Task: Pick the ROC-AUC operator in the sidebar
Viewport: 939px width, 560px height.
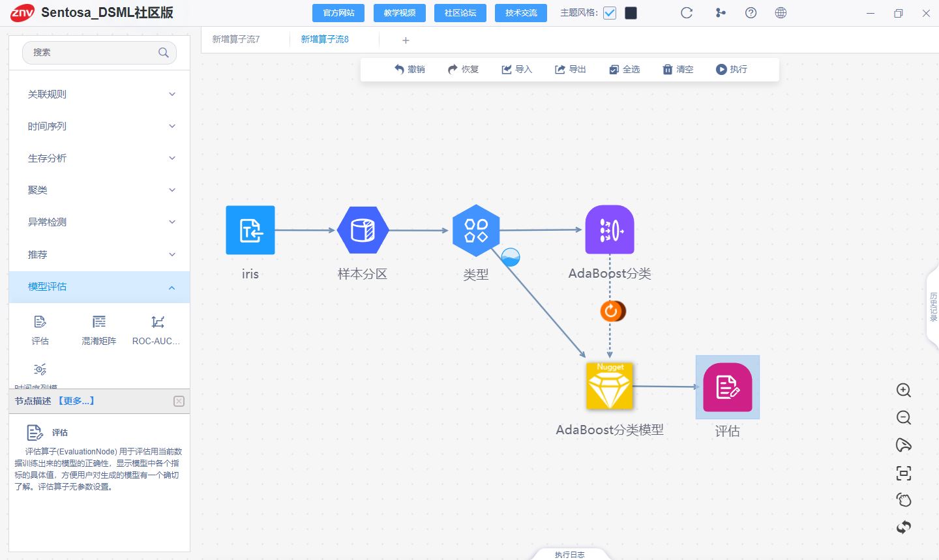Action: (x=156, y=330)
